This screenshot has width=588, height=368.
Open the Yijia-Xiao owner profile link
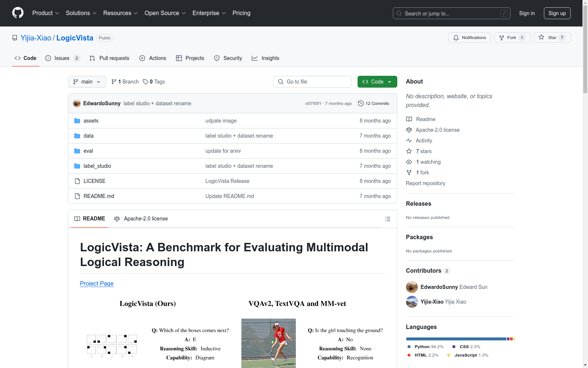coord(36,38)
